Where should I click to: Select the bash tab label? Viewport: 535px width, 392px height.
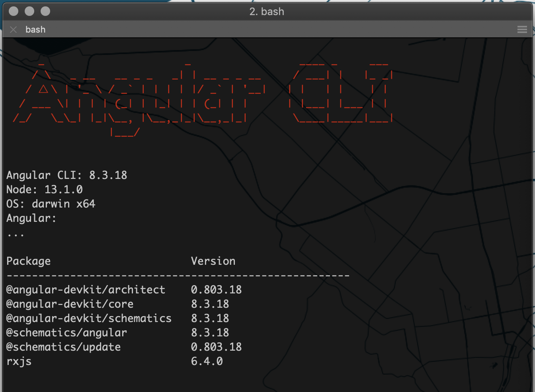35,29
